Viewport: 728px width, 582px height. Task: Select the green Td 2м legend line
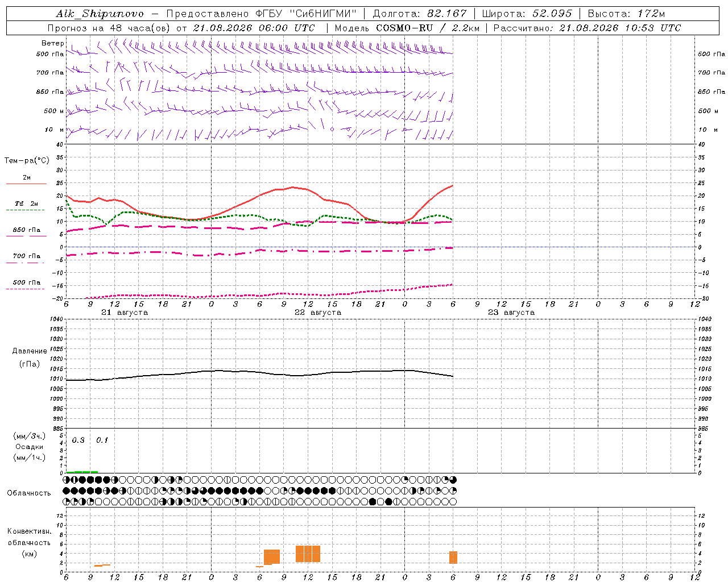(x=25, y=210)
